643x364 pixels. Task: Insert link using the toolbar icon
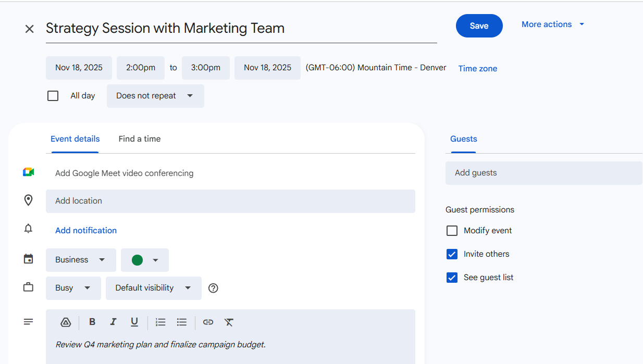(208, 322)
